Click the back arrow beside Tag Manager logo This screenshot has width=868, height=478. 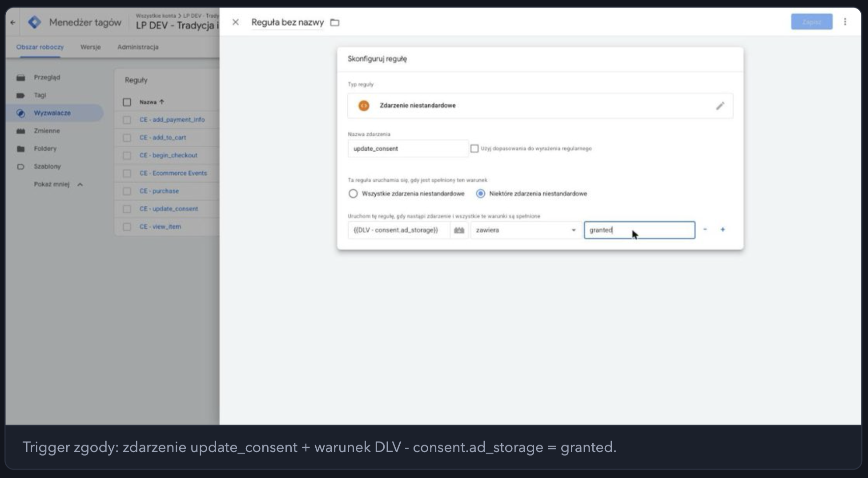click(13, 22)
